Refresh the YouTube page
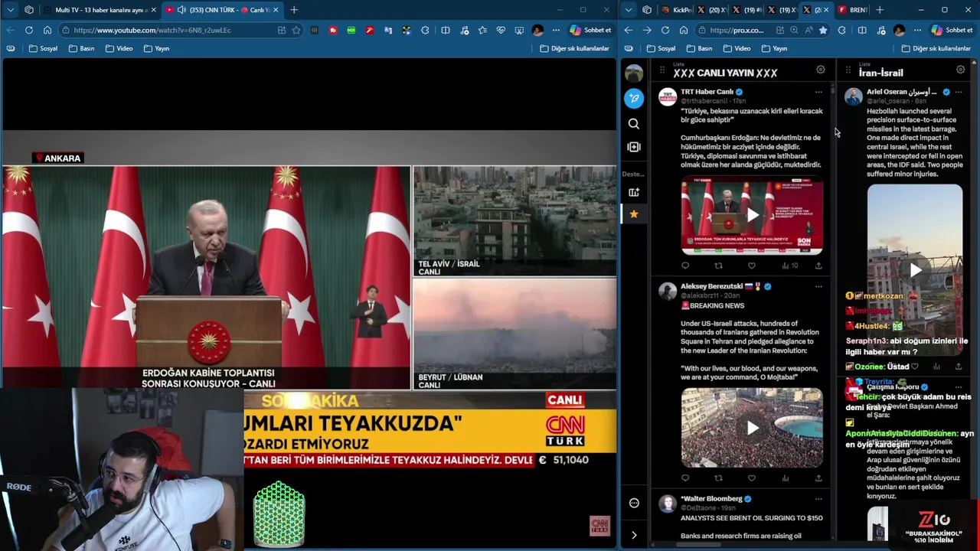This screenshot has width=980, height=551. tap(28, 30)
